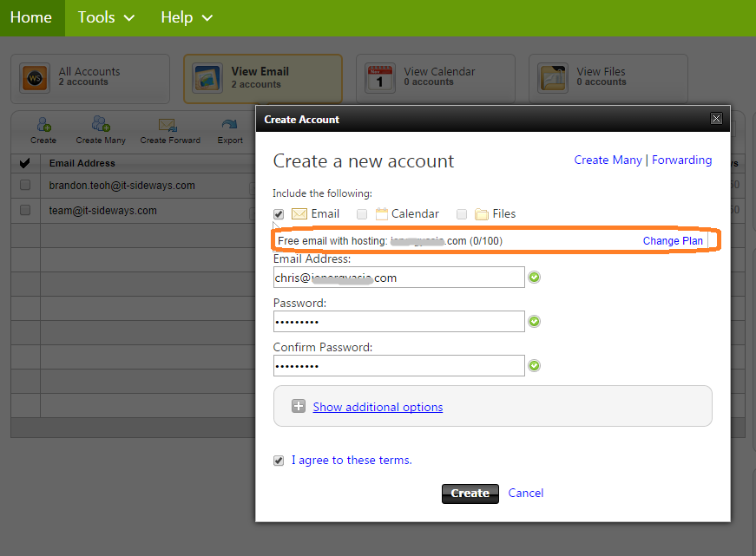Screen dimensions: 756x556
Task: Select the Home menu item
Action: point(31,17)
